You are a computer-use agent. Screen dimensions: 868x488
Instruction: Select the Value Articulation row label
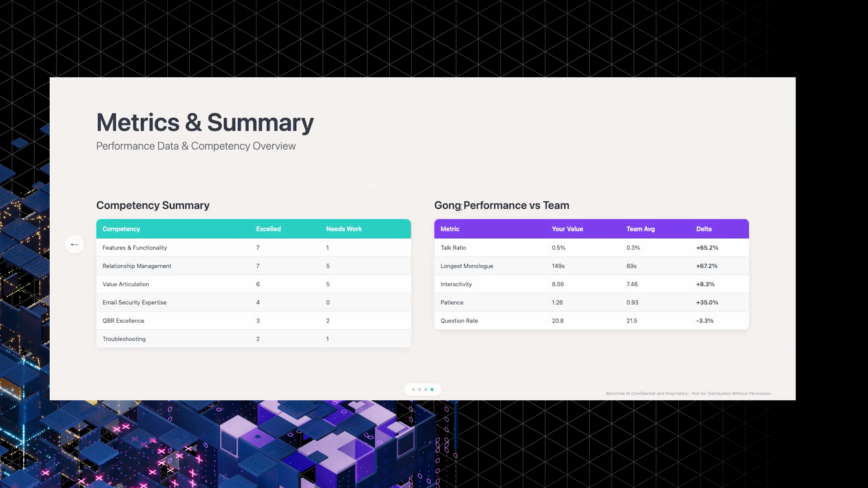pos(126,284)
